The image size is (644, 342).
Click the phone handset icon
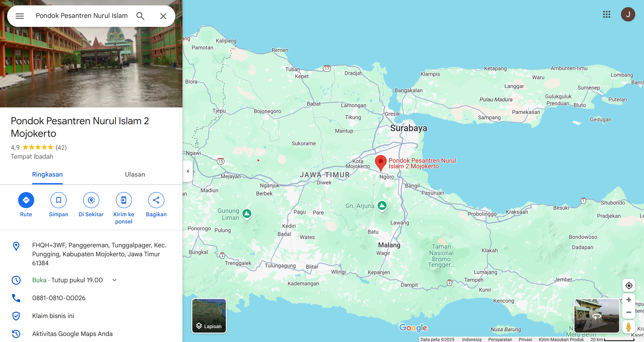pyautogui.click(x=16, y=298)
